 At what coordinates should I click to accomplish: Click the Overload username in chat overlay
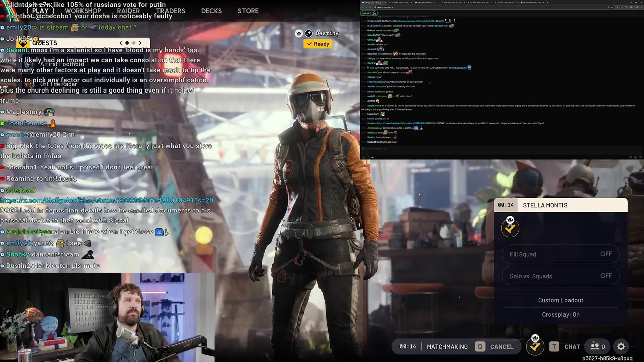coord(21,190)
